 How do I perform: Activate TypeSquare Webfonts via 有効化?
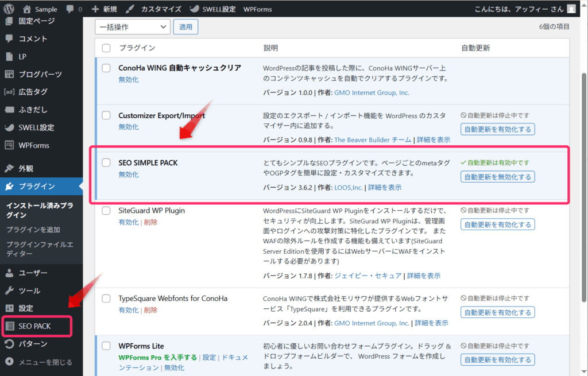[x=128, y=310]
